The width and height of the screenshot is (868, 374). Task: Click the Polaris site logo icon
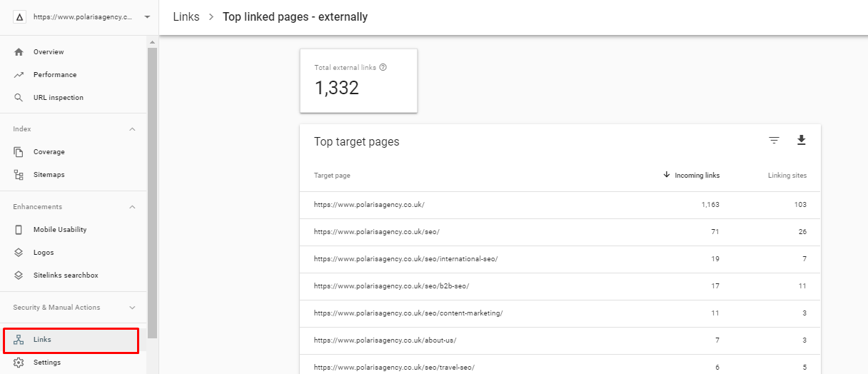[x=19, y=17]
